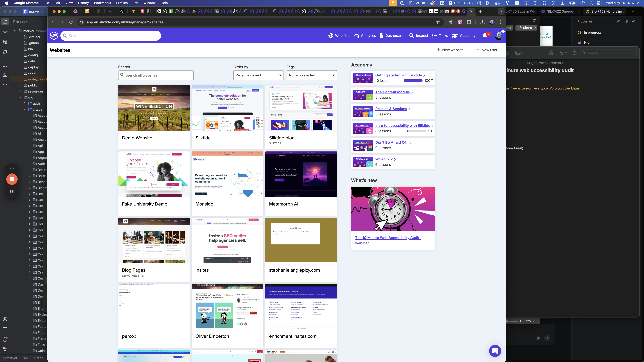Open the Bookmarks menu in menu bar

[x=102, y=3]
